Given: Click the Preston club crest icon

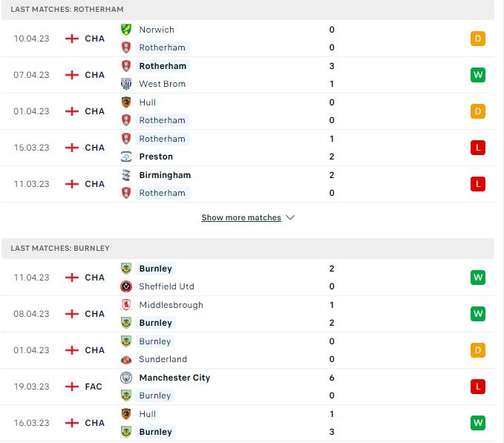Looking at the screenshot, I should pos(126,157).
